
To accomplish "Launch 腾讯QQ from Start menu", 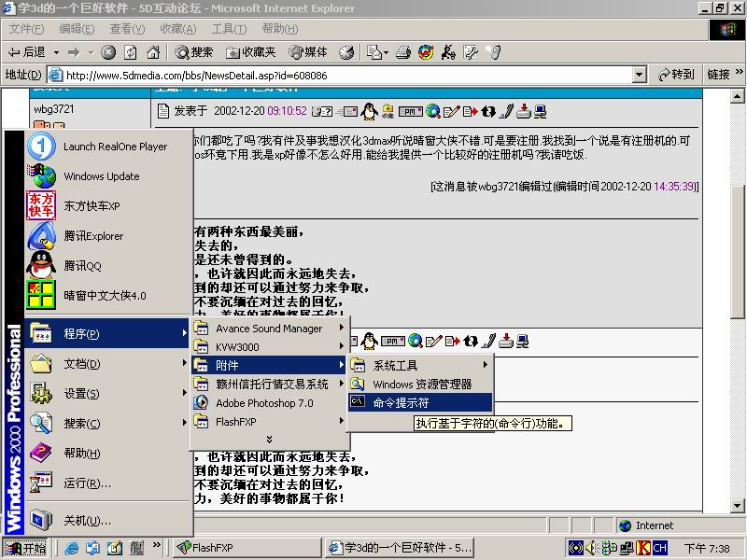I will click(x=108, y=266).
